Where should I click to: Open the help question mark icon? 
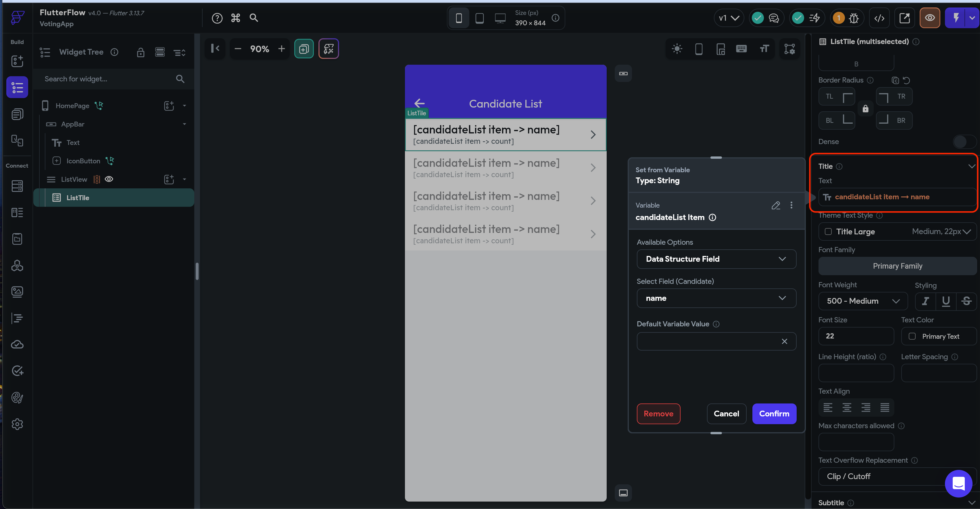217,18
